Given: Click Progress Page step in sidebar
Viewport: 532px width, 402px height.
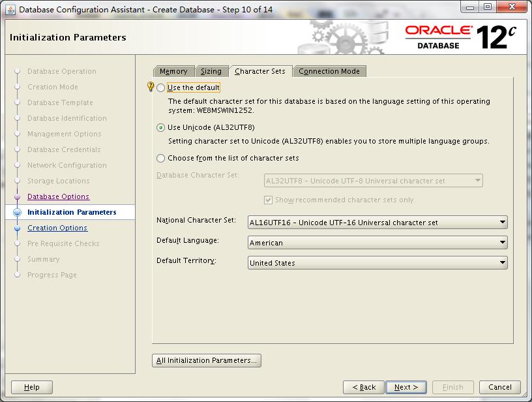Looking at the screenshot, I should 52,275.
